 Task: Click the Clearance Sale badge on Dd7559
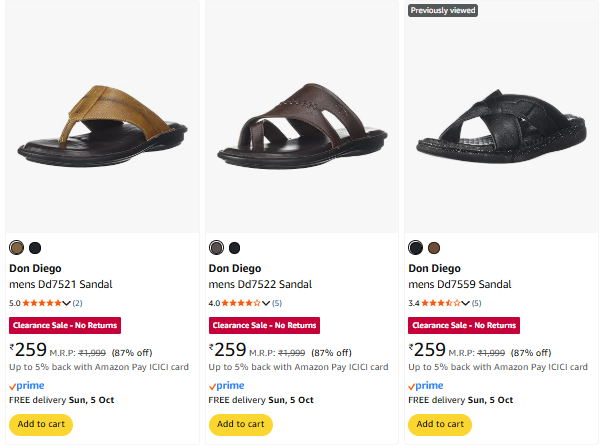click(x=465, y=325)
